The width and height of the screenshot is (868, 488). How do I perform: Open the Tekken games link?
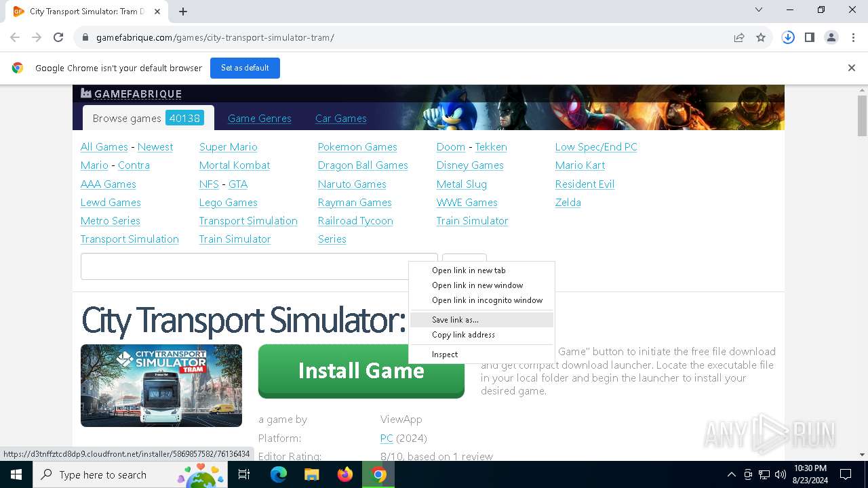click(x=491, y=147)
